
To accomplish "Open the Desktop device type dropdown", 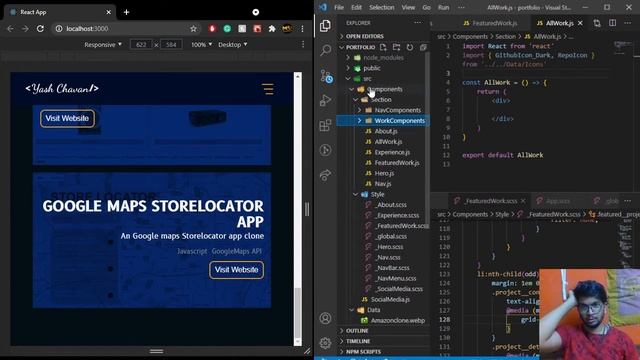I will (x=232, y=44).
